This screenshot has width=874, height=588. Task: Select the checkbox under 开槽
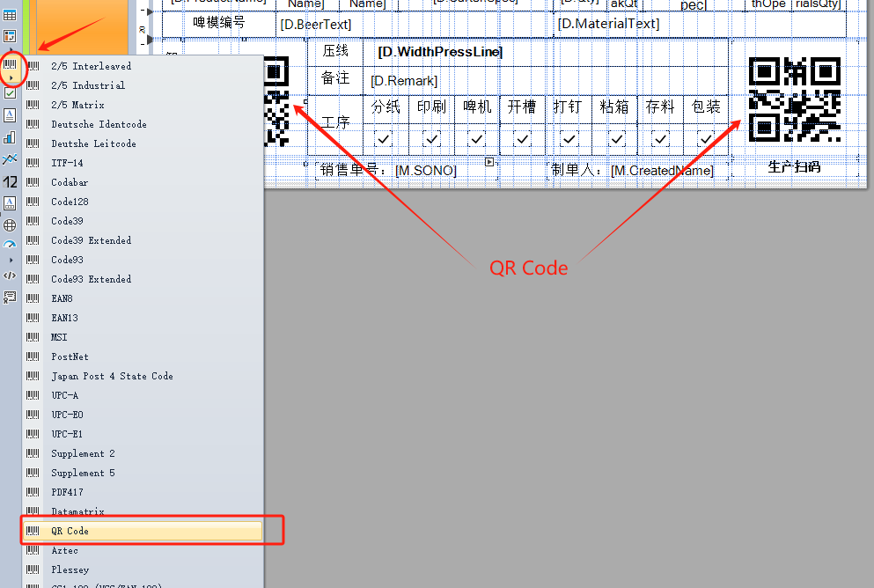pos(522,138)
